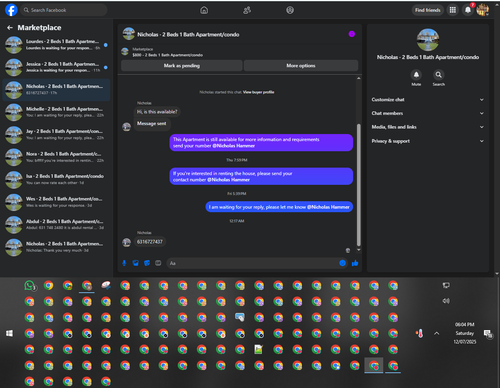
Task: Send a thumbs-up like
Action: 355,263
